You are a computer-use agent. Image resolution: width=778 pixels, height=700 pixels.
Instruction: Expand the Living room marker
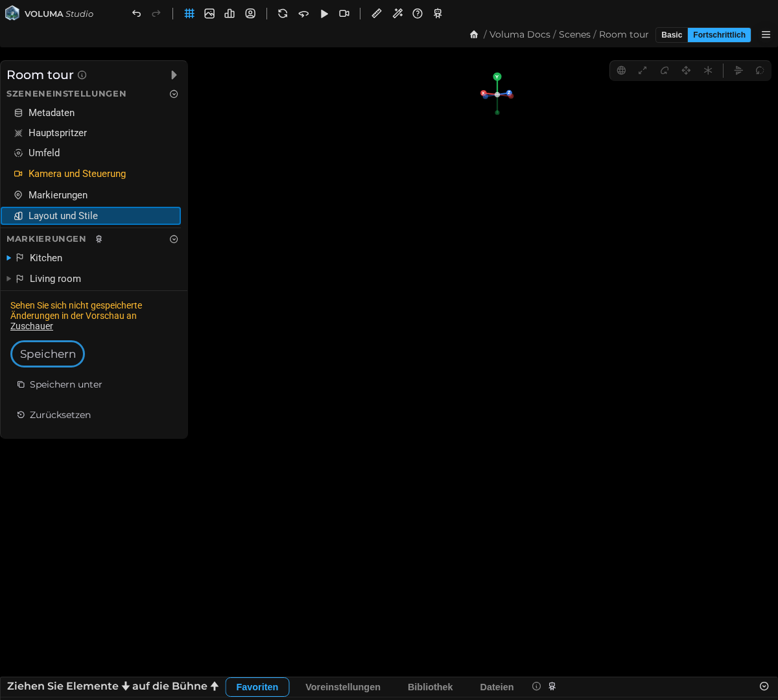click(8, 279)
